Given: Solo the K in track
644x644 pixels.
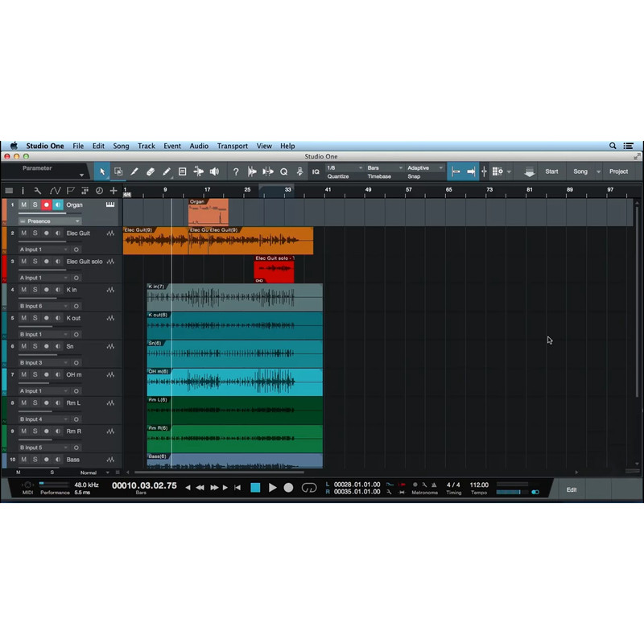Looking at the screenshot, I should (x=35, y=290).
